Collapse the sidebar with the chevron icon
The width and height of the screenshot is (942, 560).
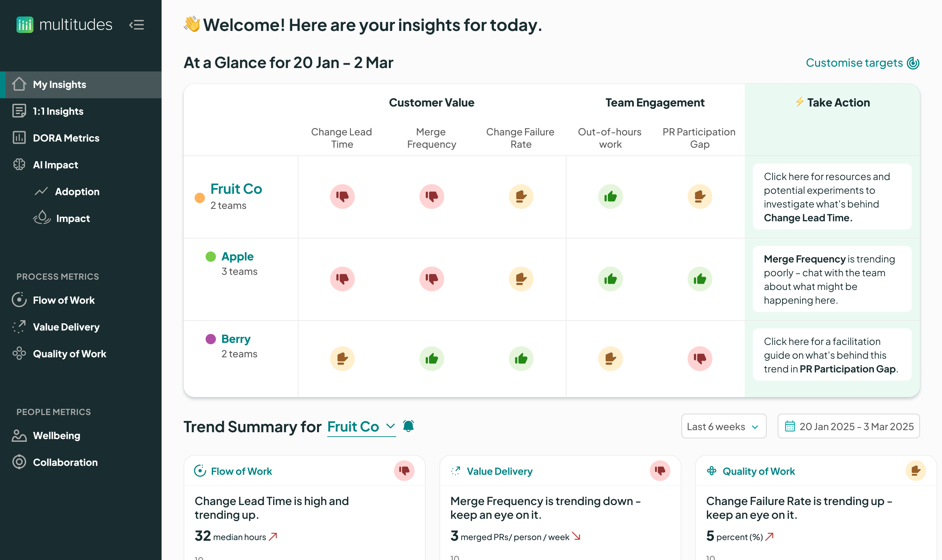tap(137, 25)
